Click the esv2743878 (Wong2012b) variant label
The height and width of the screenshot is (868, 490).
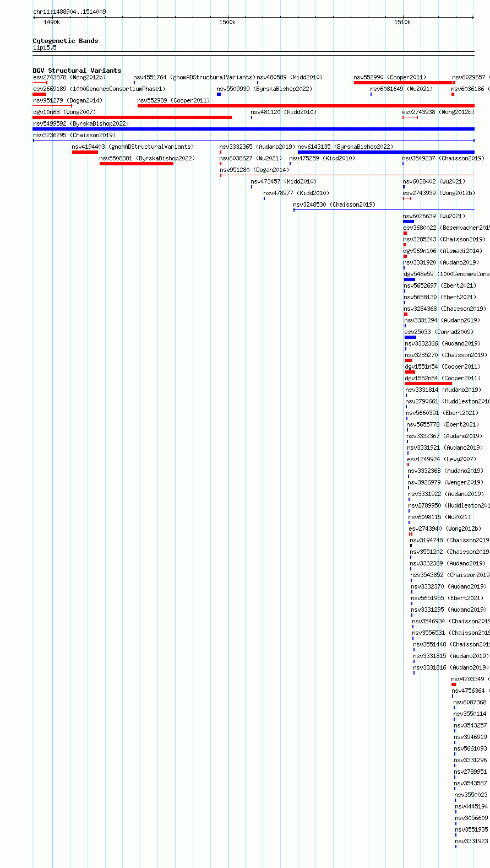[69, 77]
